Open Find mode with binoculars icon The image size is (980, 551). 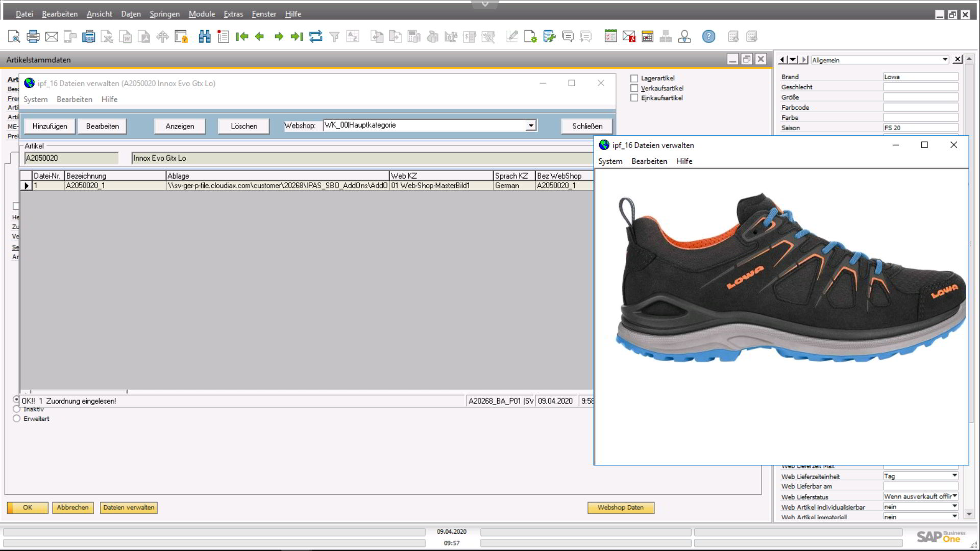(205, 37)
